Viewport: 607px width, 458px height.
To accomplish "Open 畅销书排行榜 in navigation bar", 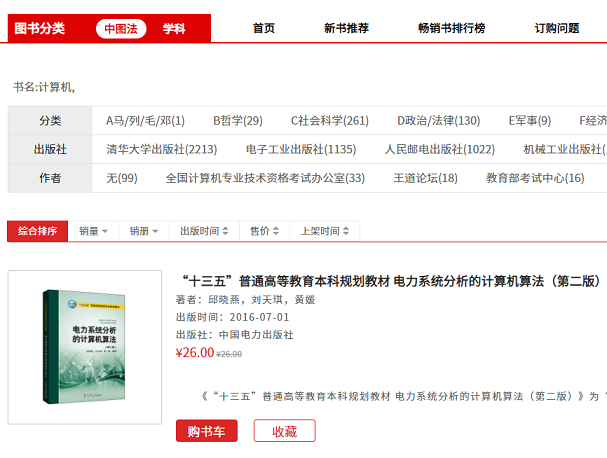I will (451, 28).
